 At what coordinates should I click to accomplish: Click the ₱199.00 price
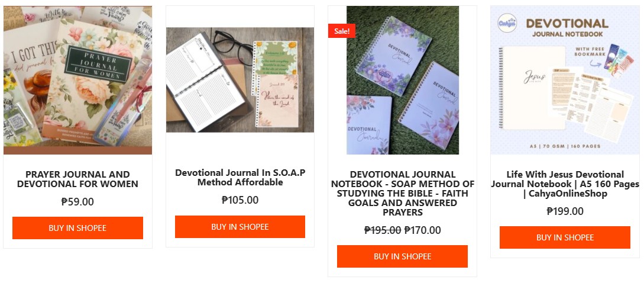[x=565, y=211]
